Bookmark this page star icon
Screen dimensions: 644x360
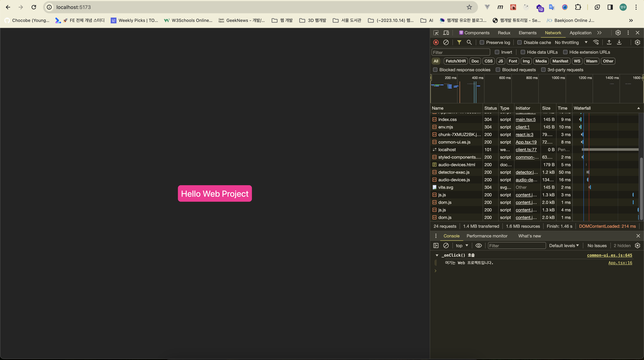[469, 7]
